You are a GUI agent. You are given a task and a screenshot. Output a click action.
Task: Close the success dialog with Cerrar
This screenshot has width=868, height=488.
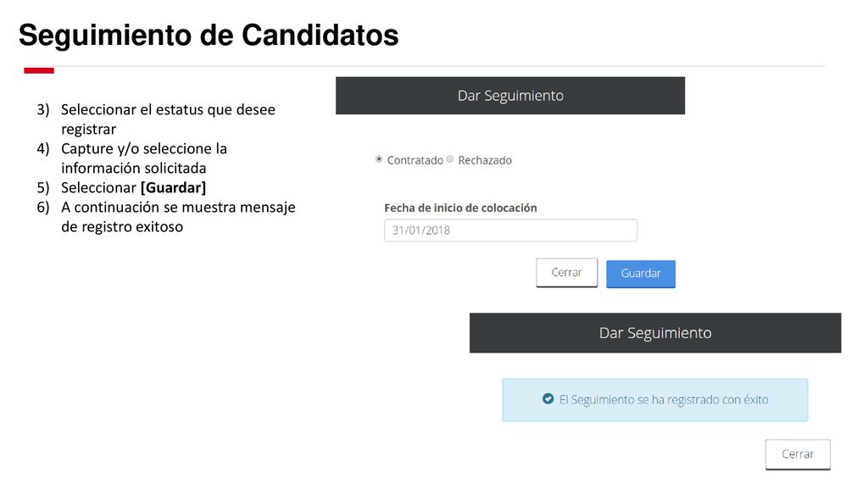(798, 454)
